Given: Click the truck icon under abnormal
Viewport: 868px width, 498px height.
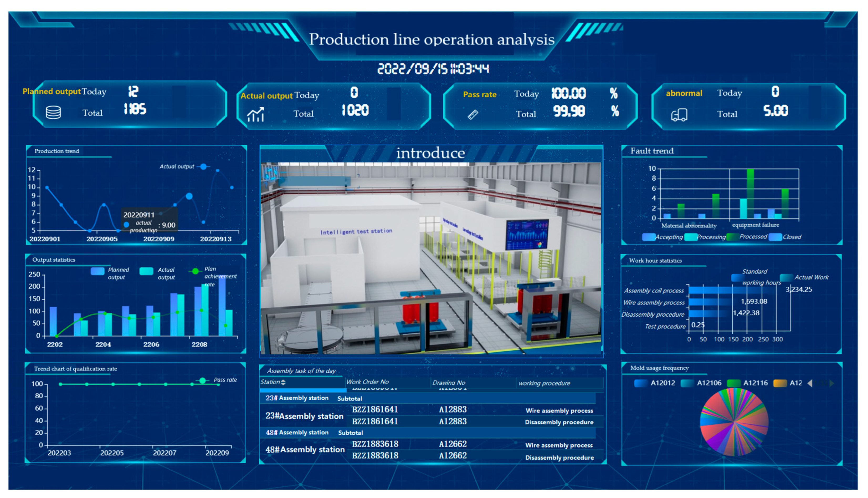Looking at the screenshot, I should (x=679, y=115).
